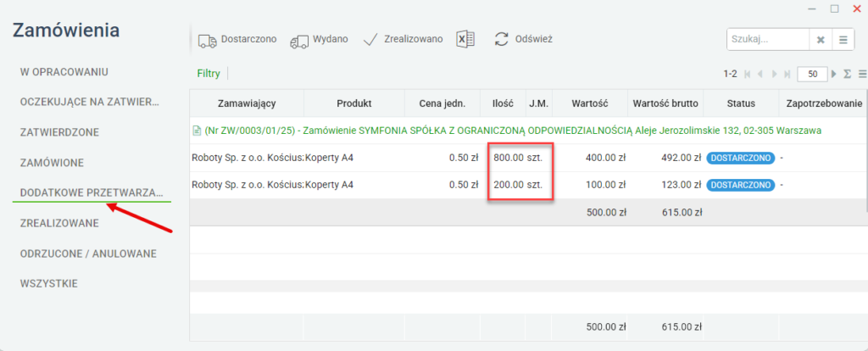
Task: Clear the search with the X icon
Action: 821,40
